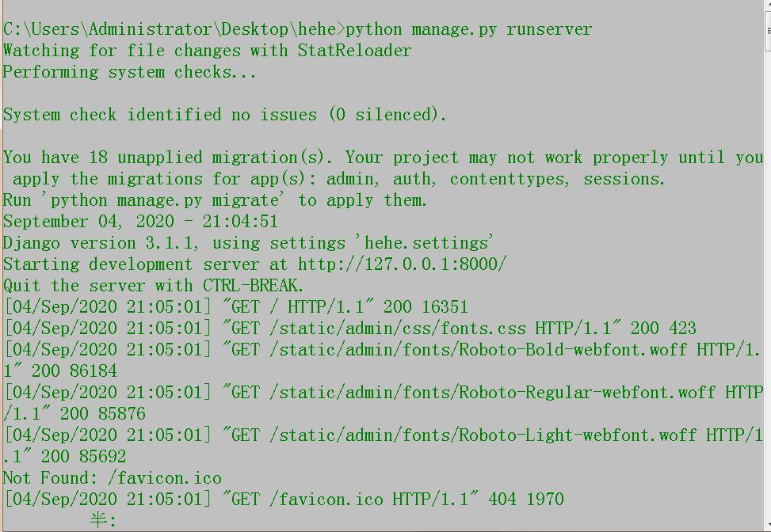
Task: Click 'Quit the server with CTRL-BREAK.' line
Action: click(x=154, y=286)
